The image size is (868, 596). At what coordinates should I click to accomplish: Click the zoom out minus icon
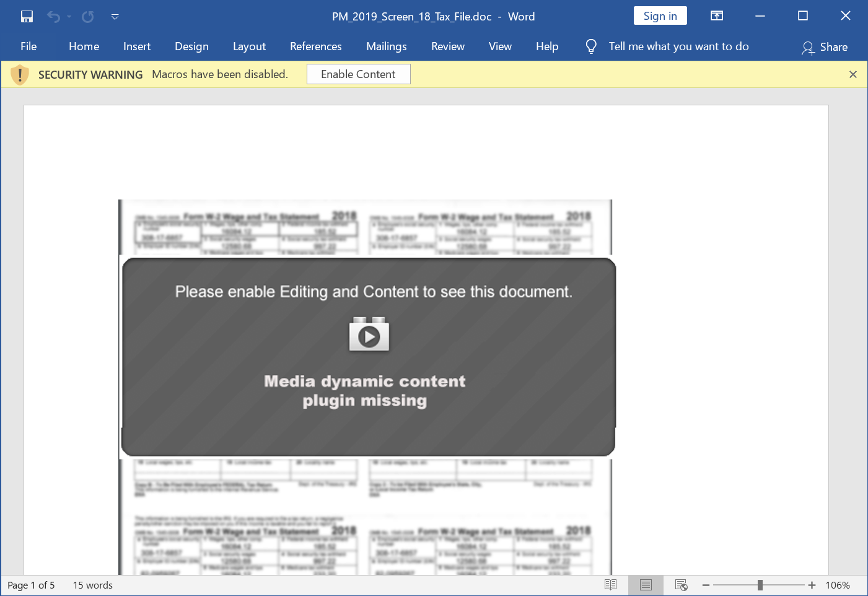coord(706,585)
